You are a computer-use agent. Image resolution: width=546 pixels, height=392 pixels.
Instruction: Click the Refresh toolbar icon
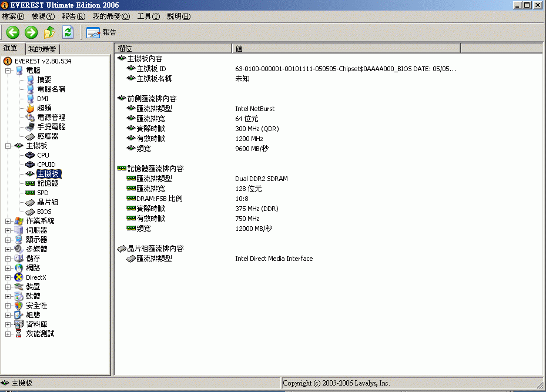[x=68, y=32]
